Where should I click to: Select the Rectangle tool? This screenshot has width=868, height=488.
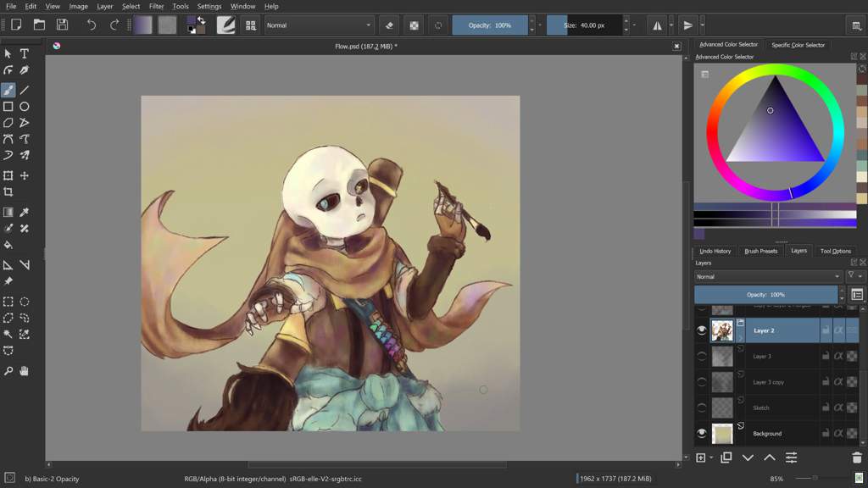(x=8, y=106)
